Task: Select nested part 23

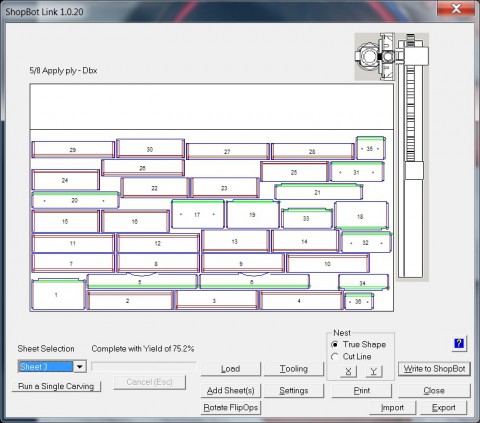Action: 224,188
